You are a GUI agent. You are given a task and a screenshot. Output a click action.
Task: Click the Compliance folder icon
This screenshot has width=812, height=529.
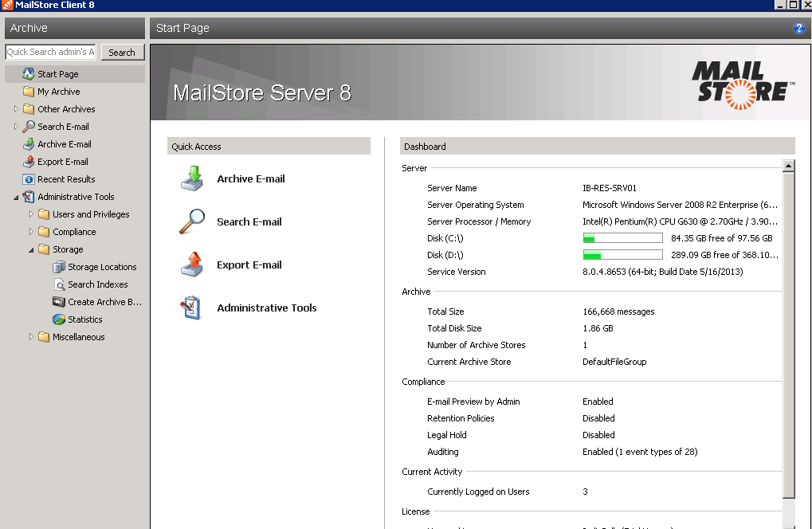[44, 232]
